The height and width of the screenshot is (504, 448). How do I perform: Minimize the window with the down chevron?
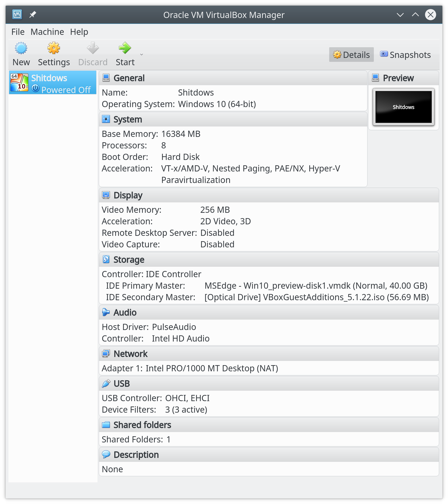tap(400, 15)
